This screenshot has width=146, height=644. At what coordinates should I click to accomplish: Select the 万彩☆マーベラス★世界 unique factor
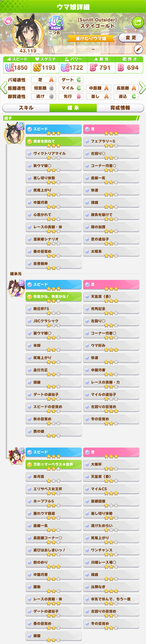53,465
